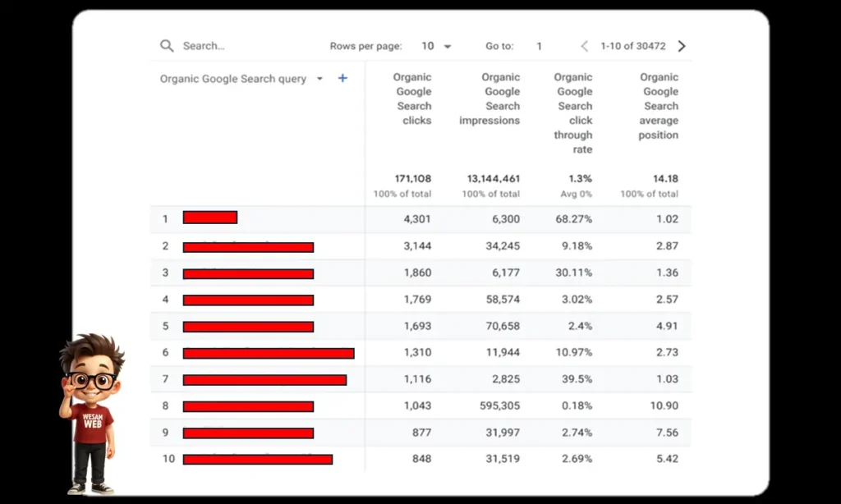This screenshot has height=504, width=841.
Task: Sort by click through rate column header
Action: [573, 113]
